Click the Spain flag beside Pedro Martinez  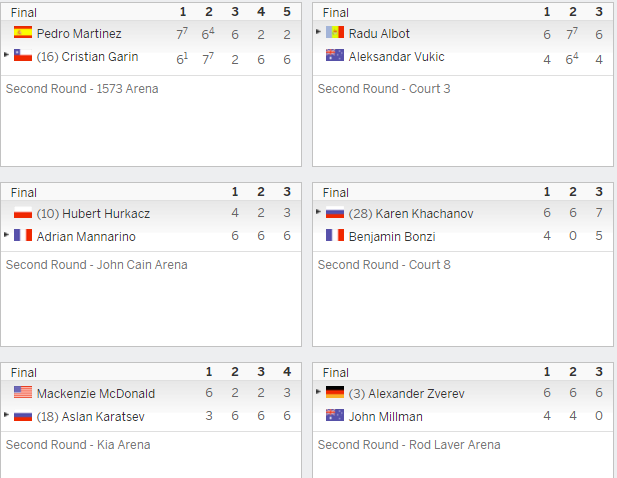coord(23,32)
